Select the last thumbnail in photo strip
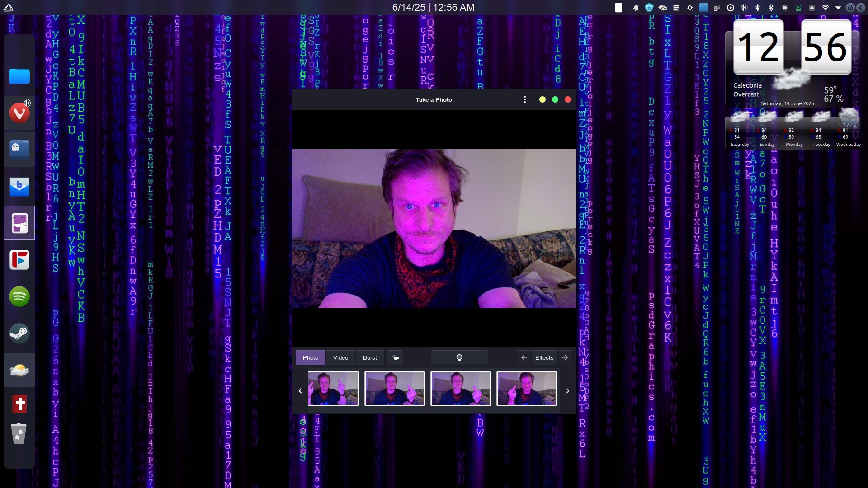The width and height of the screenshot is (868, 488). (527, 389)
